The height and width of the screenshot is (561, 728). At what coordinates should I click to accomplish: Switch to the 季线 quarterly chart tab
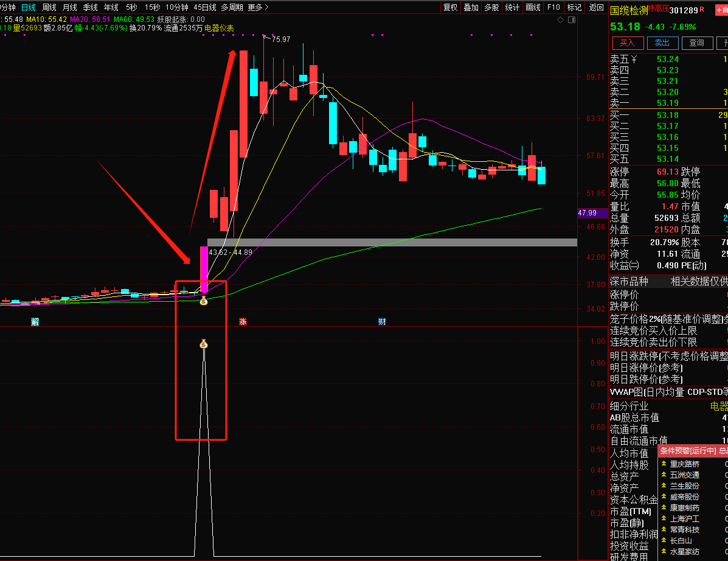(90, 7)
